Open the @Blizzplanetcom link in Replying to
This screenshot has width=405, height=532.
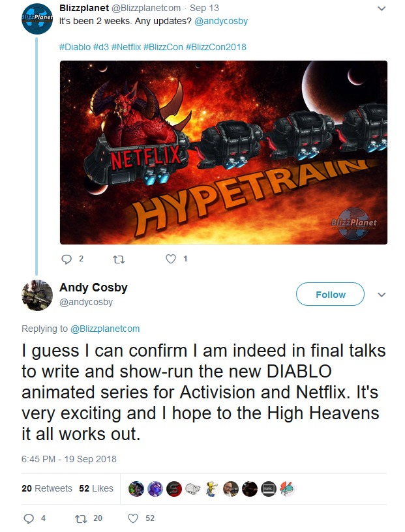tap(105, 329)
